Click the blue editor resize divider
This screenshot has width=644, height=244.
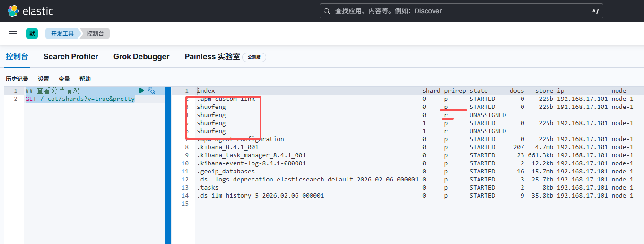167,165
